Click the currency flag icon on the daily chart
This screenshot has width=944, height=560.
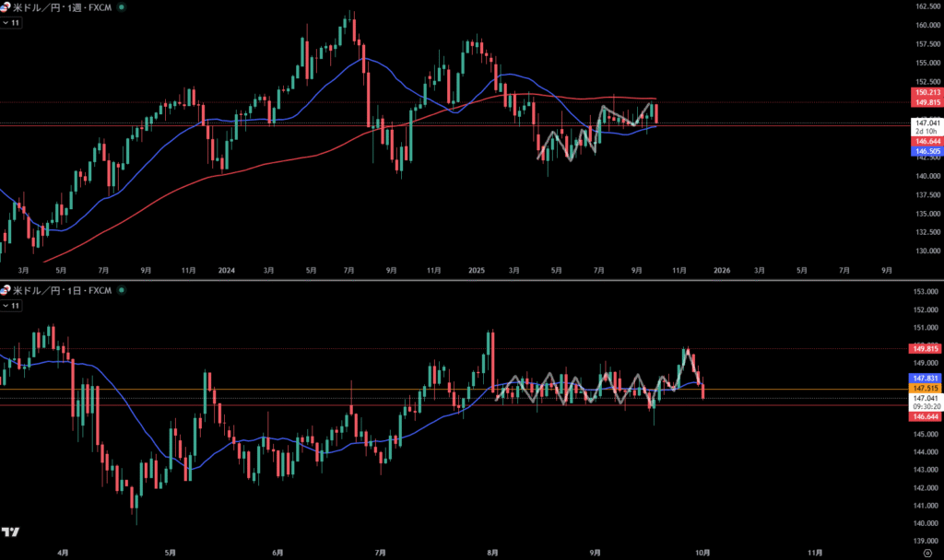point(6,290)
